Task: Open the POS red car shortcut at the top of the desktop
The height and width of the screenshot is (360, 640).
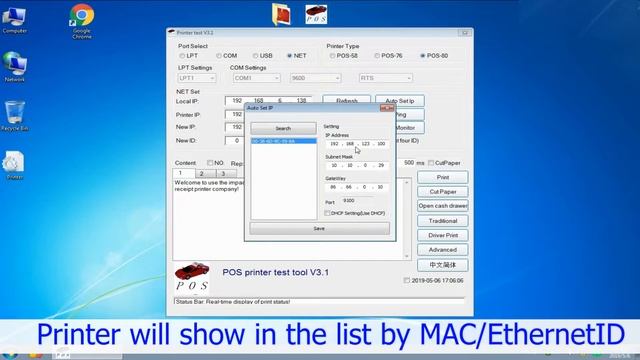Action: (316, 14)
